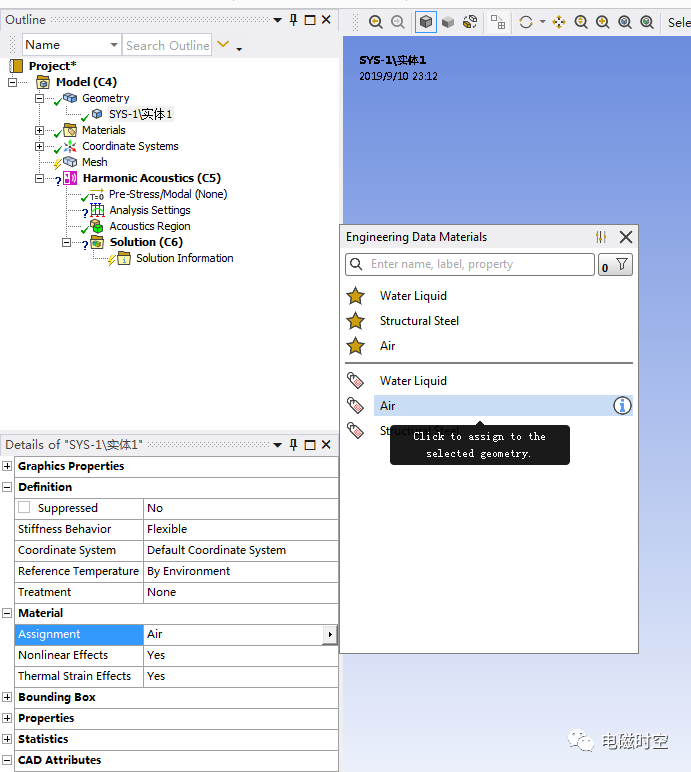
Task: Open the Assignment Air flyout arrow
Action: pos(330,635)
